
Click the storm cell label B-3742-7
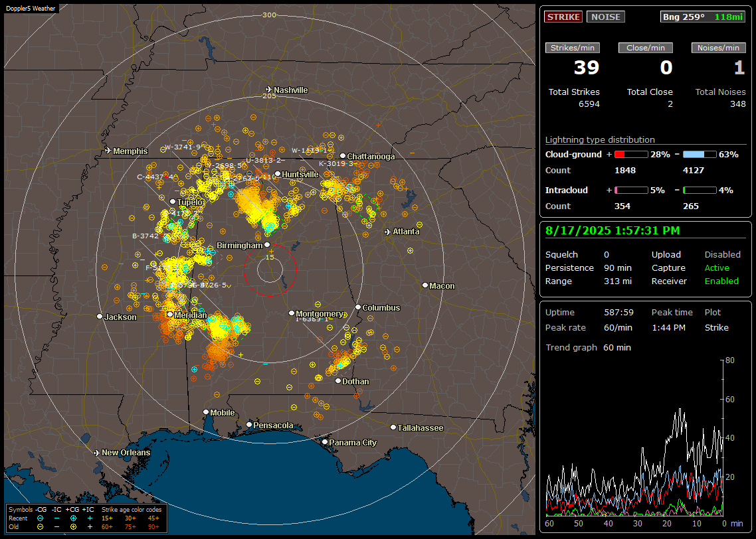point(150,236)
